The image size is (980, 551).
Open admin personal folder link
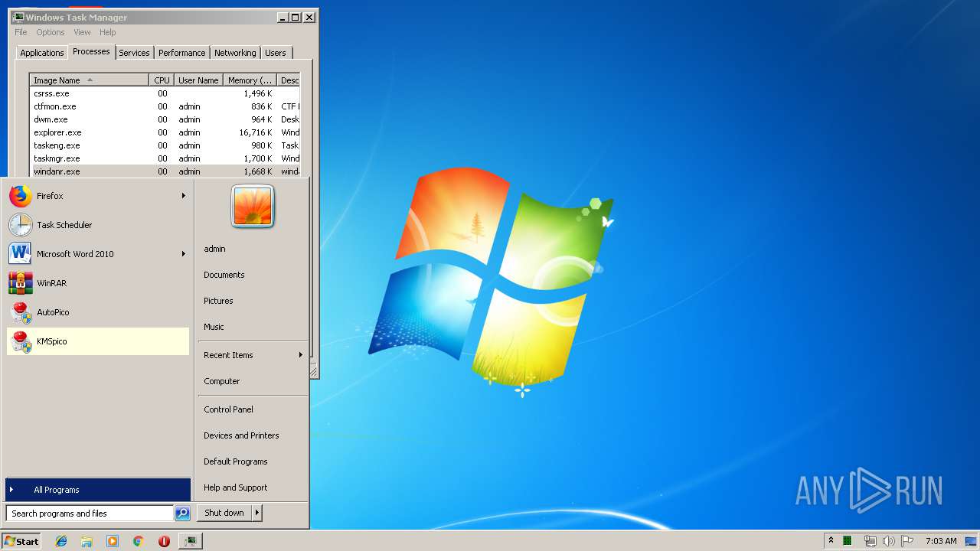click(215, 249)
